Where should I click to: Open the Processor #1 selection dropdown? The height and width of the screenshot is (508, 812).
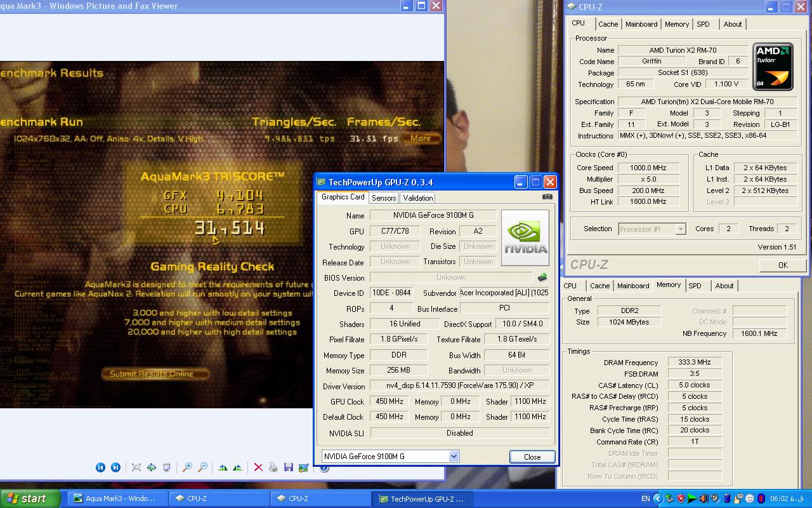681,229
